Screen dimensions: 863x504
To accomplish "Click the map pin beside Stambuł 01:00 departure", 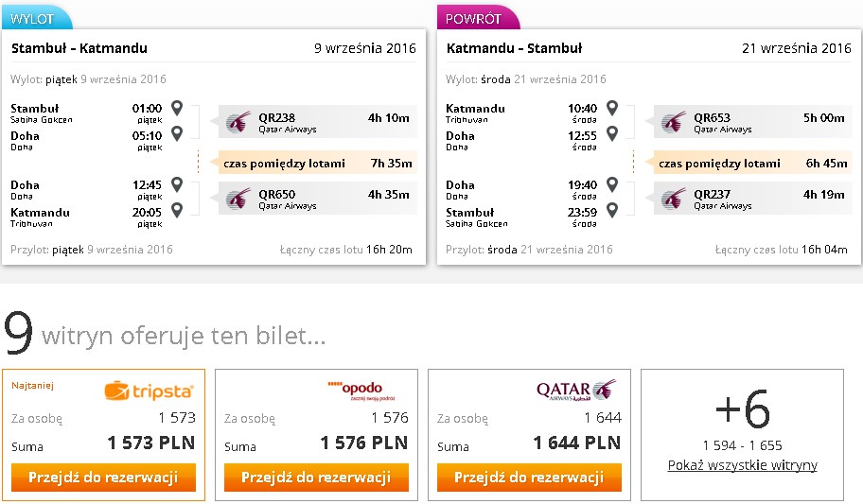I will (177, 107).
